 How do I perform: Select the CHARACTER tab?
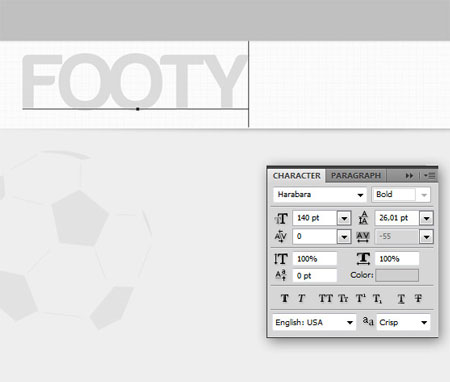click(297, 176)
